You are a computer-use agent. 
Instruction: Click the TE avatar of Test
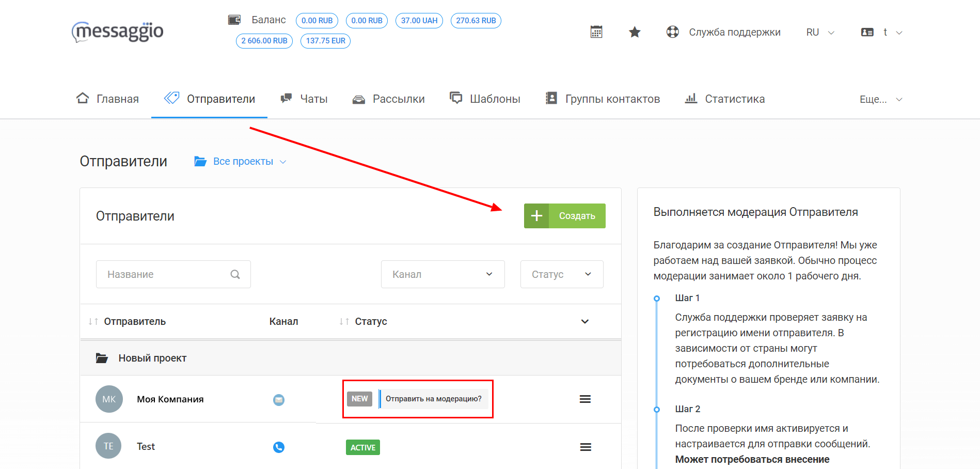tap(108, 446)
